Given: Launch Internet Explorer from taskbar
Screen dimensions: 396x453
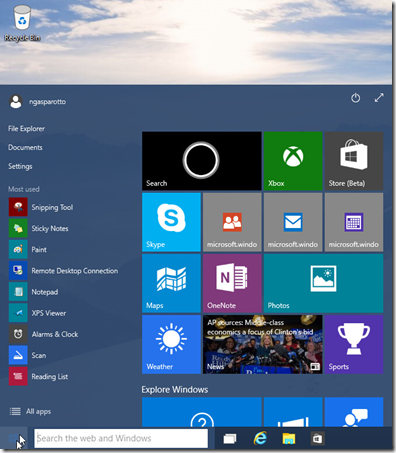Looking at the screenshot, I should (x=260, y=438).
